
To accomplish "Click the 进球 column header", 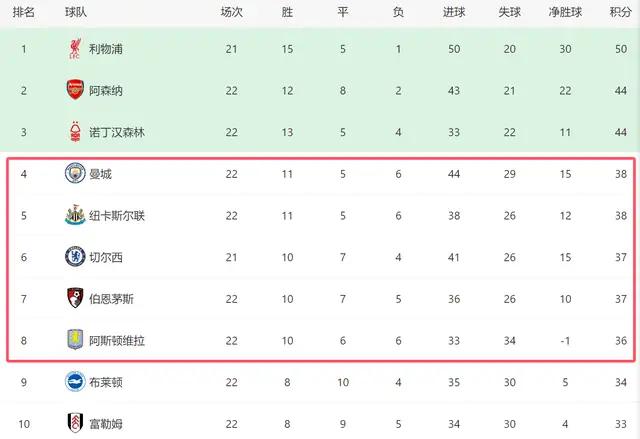I will pyautogui.click(x=455, y=13).
